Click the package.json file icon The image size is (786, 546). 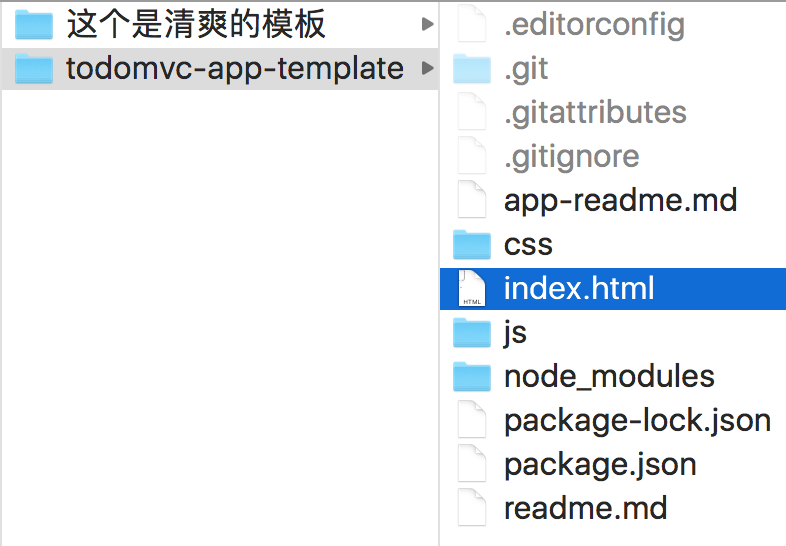pos(472,464)
